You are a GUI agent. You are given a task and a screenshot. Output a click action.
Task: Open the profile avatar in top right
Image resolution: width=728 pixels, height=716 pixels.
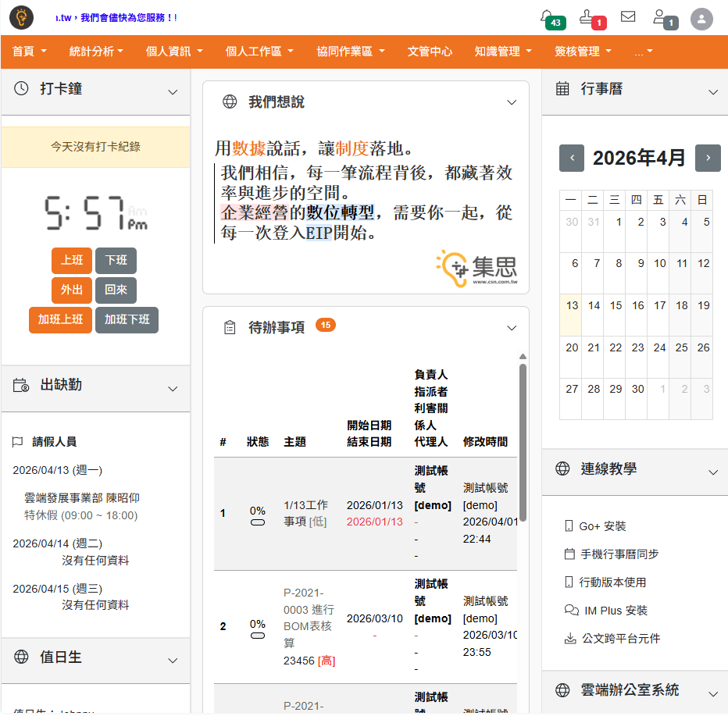(x=702, y=19)
